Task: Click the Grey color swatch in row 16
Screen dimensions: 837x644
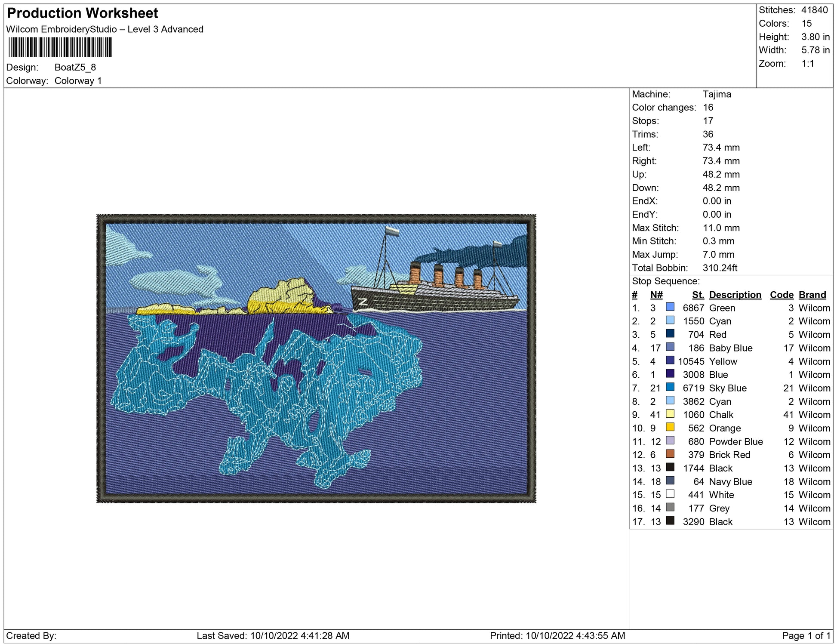Action: point(670,507)
